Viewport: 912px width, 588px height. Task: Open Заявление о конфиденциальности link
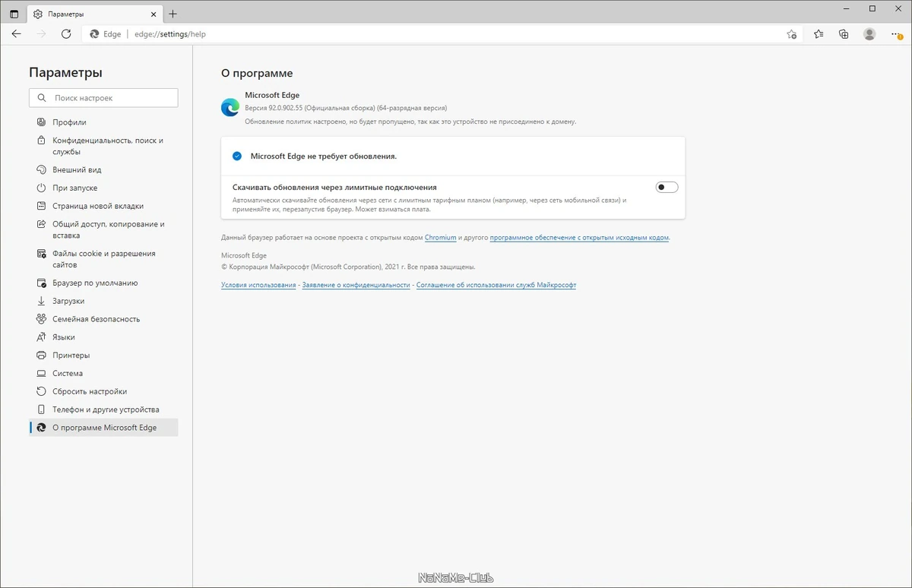[356, 285]
